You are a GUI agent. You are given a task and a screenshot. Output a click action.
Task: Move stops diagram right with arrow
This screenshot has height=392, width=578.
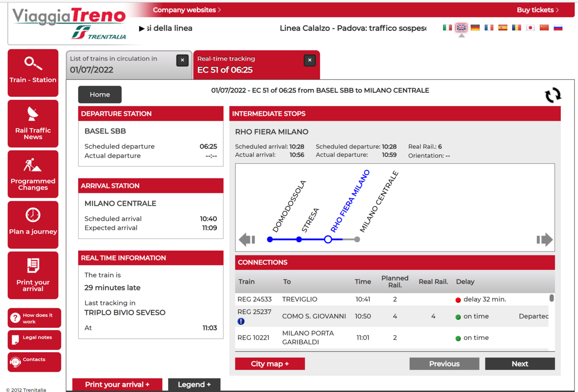coord(545,239)
